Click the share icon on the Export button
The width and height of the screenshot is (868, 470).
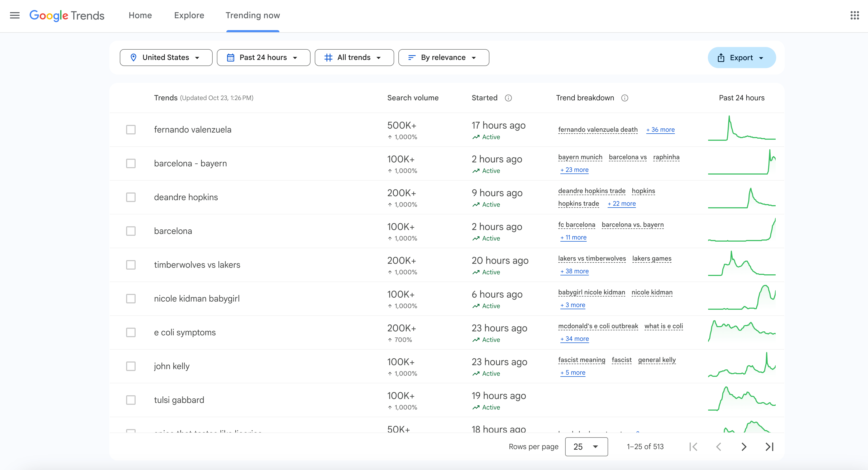pyautogui.click(x=721, y=58)
